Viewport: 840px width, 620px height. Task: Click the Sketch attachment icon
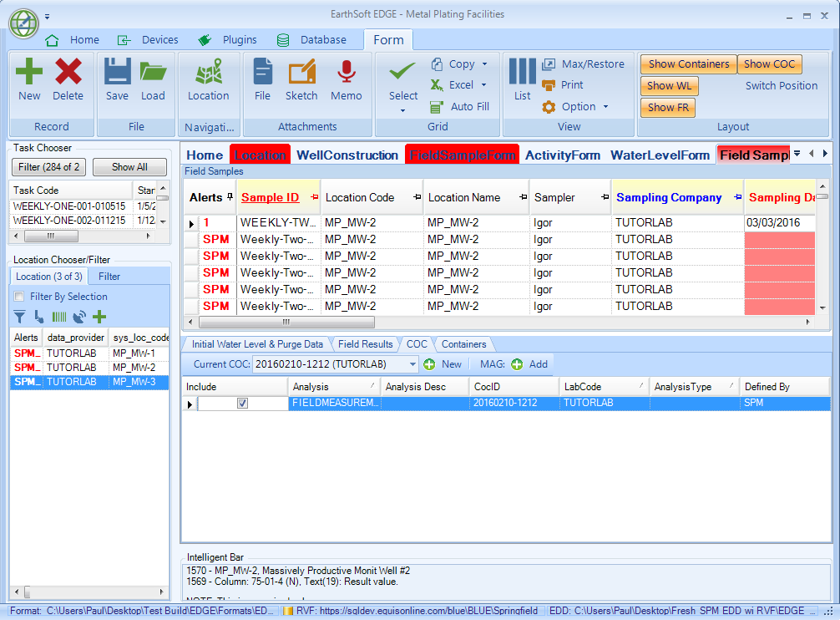point(301,73)
